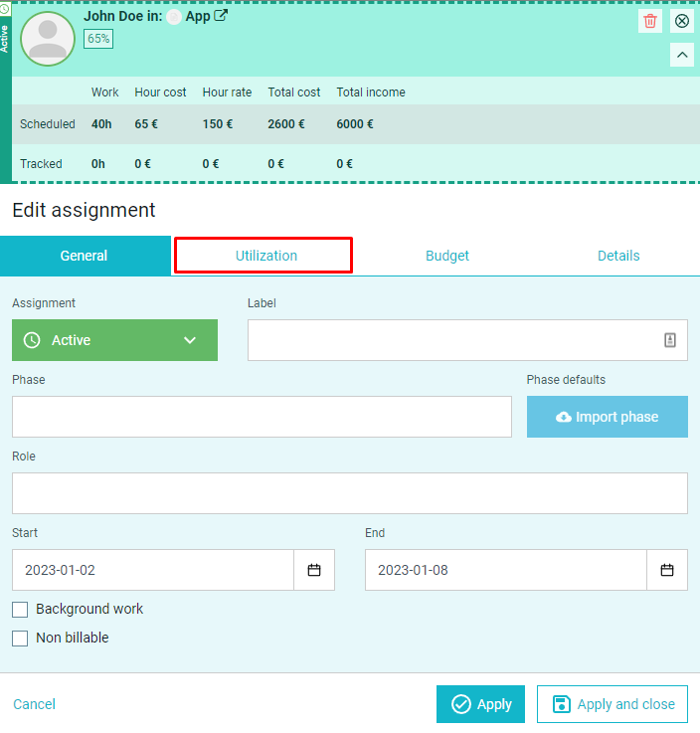The width and height of the screenshot is (700, 733).
Task: Collapse the summary with the chevron up
Action: 682,55
